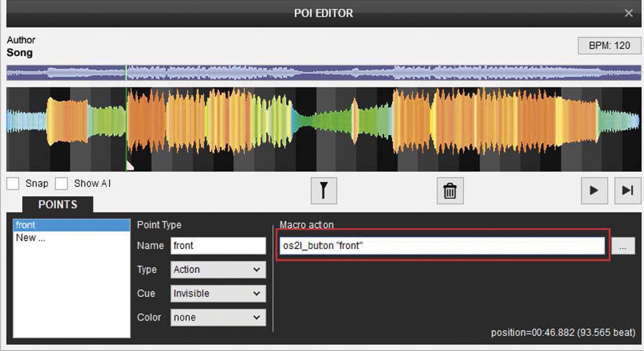Select the 'front' point in list
Image resolution: width=644 pixels, height=351 pixels.
pyautogui.click(x=71, y=225)
